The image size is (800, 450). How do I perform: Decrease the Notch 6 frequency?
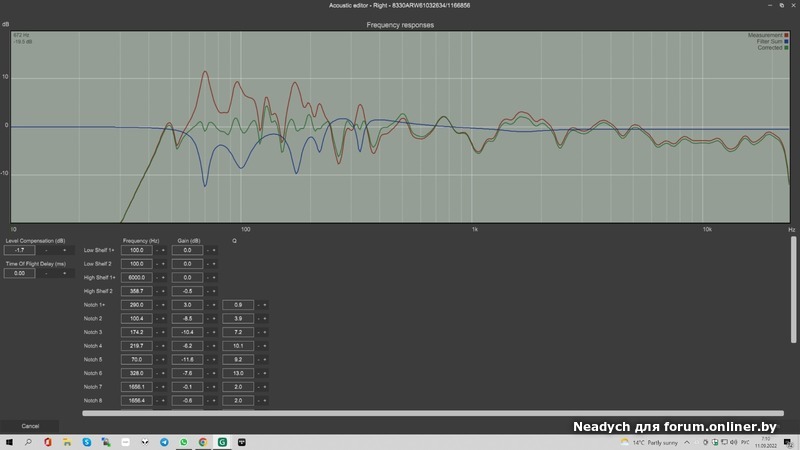pos(157,373)
